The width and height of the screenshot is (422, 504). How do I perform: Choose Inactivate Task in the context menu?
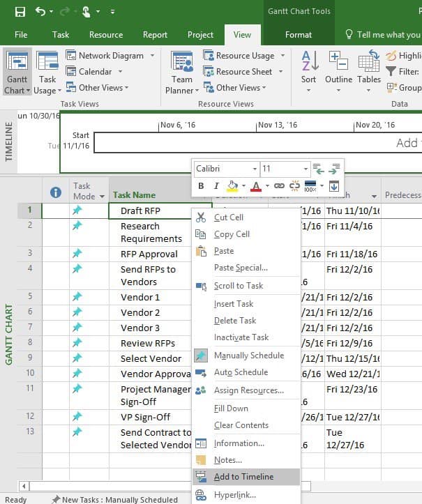[241, 337]
